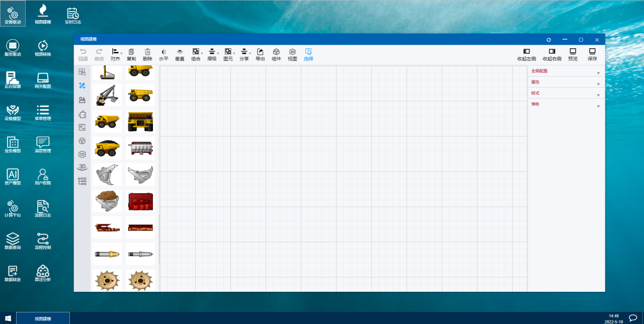Select the magic wand sidebar icon
644x324 pixels.
(x=82, y=86)
